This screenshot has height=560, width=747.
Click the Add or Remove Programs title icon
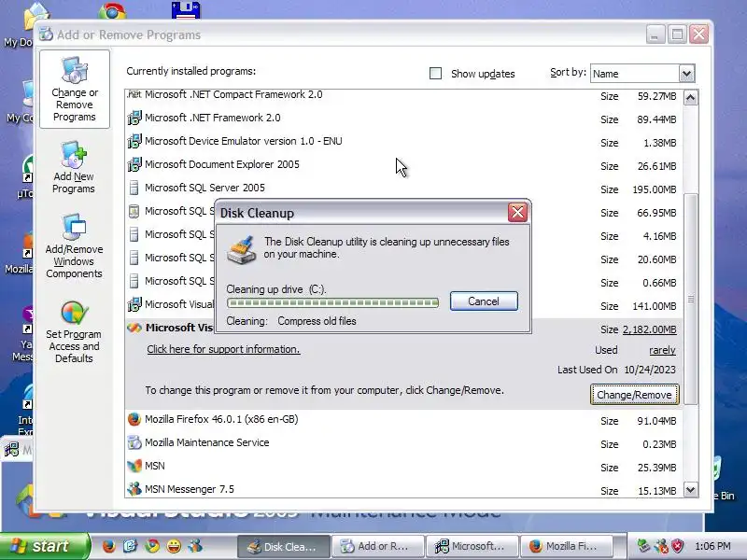(x=46, y=35)
